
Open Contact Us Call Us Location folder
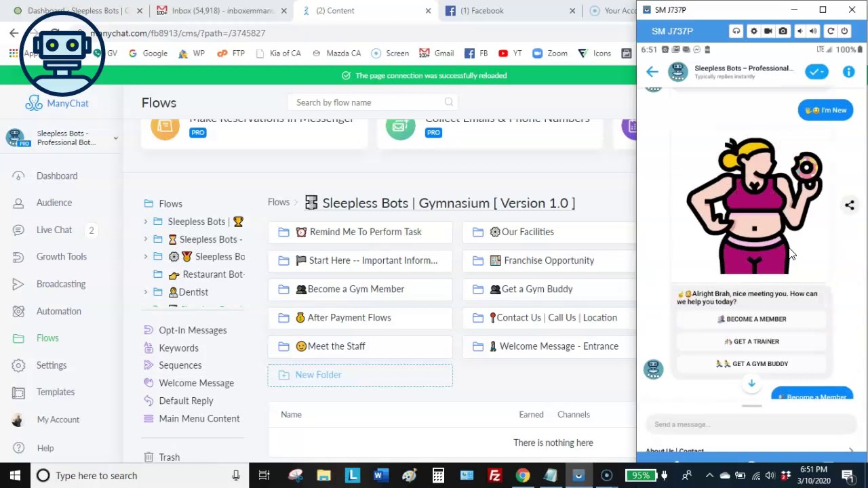pos(549,317)
